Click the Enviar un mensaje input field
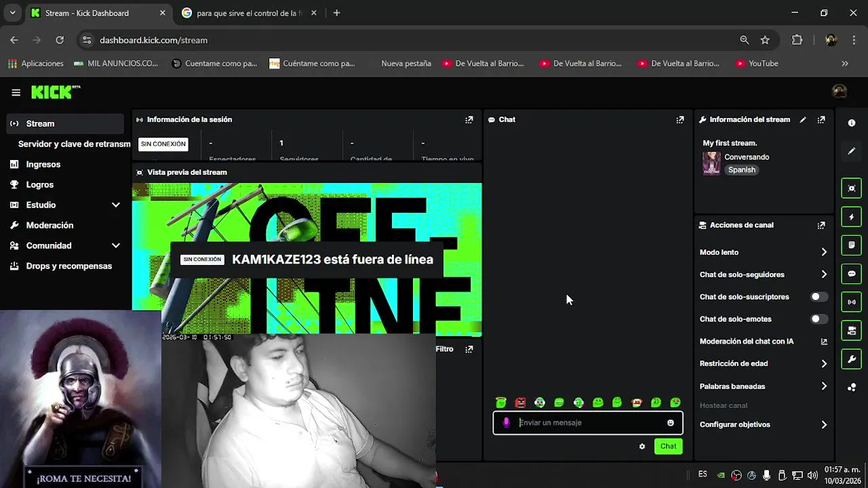This screenshot has height=488, width=868. click(x=588, y=423)
